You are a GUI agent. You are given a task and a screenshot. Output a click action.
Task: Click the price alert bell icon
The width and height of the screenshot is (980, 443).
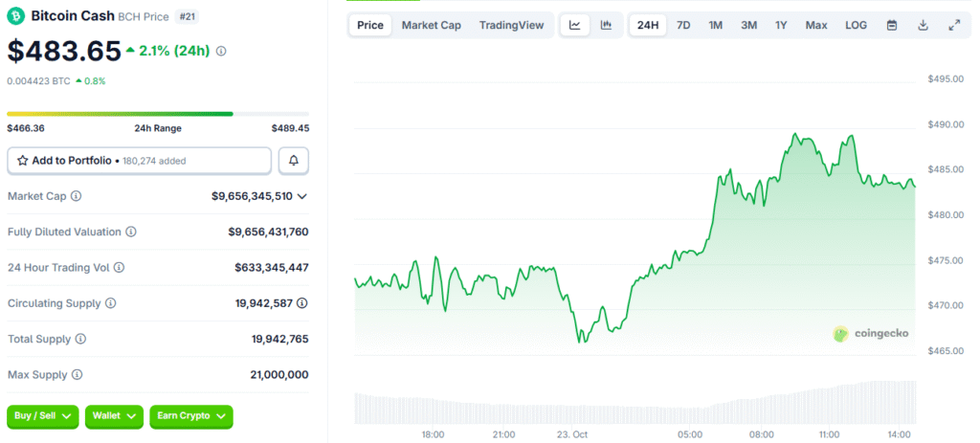293,161
